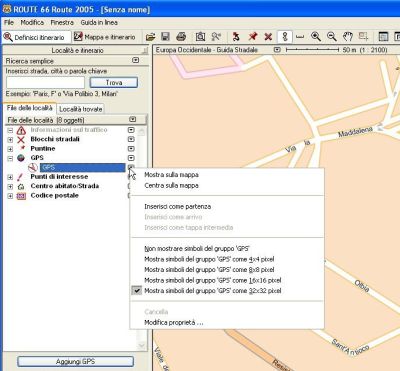Select the hand pan tool

348,37
